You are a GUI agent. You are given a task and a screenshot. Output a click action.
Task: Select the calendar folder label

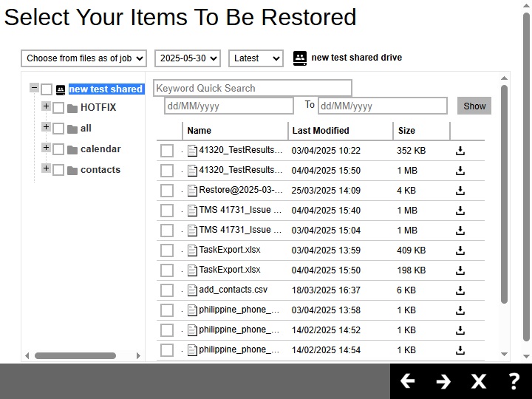point(100,149)
